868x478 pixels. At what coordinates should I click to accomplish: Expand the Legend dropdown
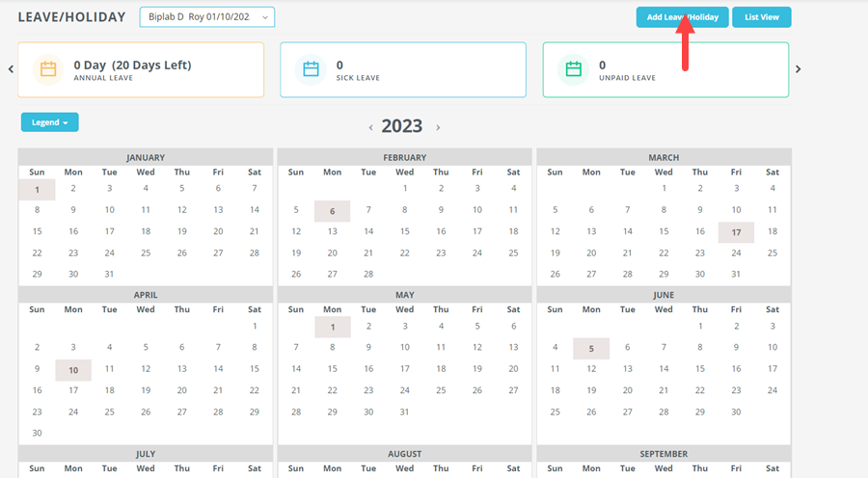point(50,122)
